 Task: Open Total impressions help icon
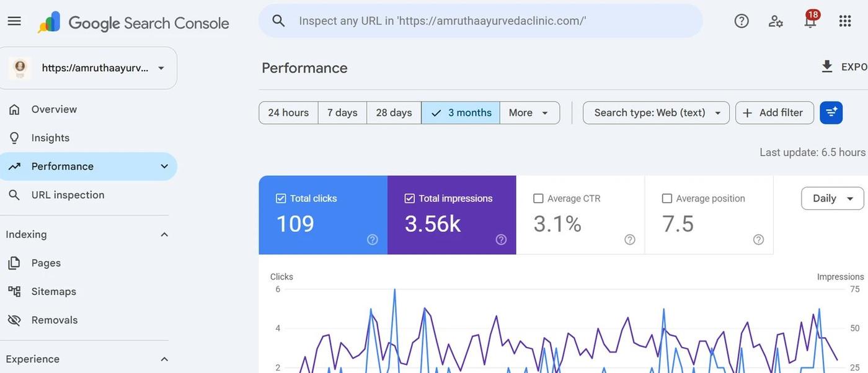point(502,240)
